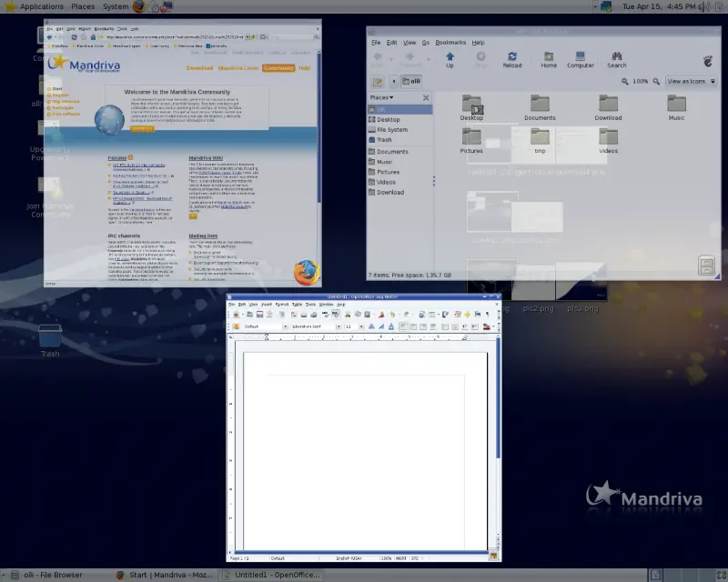Open the Applications menu in the top panel
Image resolution: width=728 pixels, height=582 pixels.
41,6
